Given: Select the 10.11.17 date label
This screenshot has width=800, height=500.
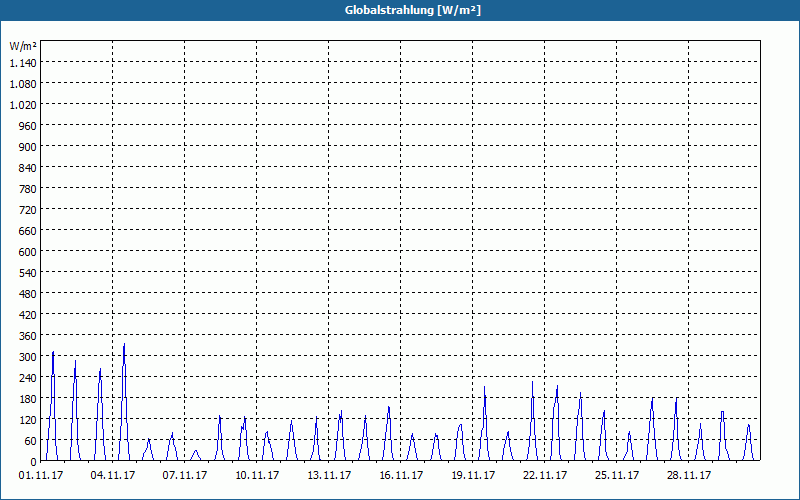Looking at the screenshot, I should click(257, 475).
